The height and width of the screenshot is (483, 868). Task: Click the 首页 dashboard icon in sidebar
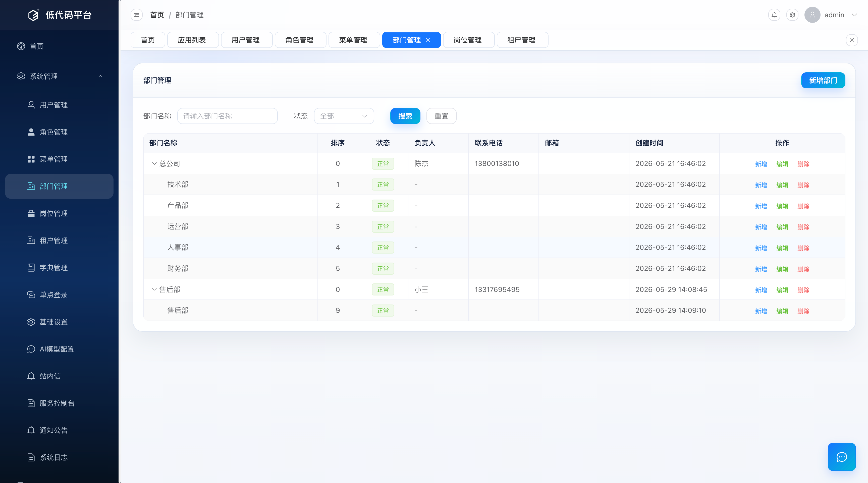coord(21,46)
